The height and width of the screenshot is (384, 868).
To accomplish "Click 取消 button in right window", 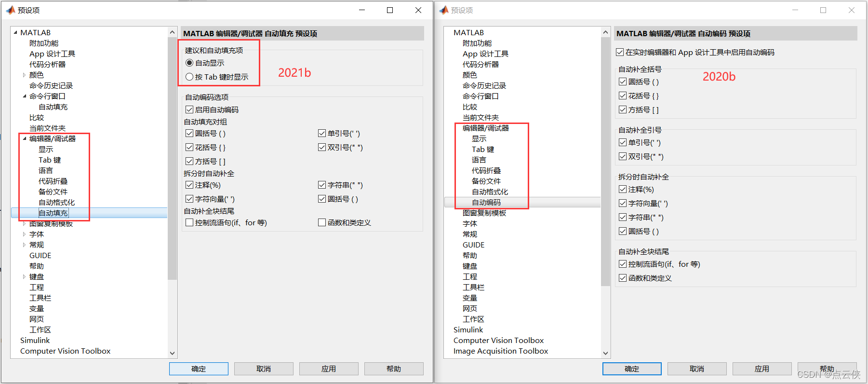I will (697, 369).
